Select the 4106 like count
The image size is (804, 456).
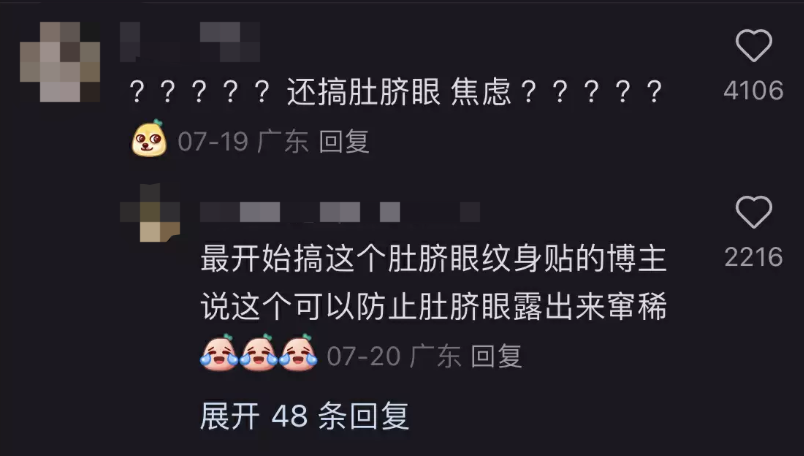[x=753, y=91]
